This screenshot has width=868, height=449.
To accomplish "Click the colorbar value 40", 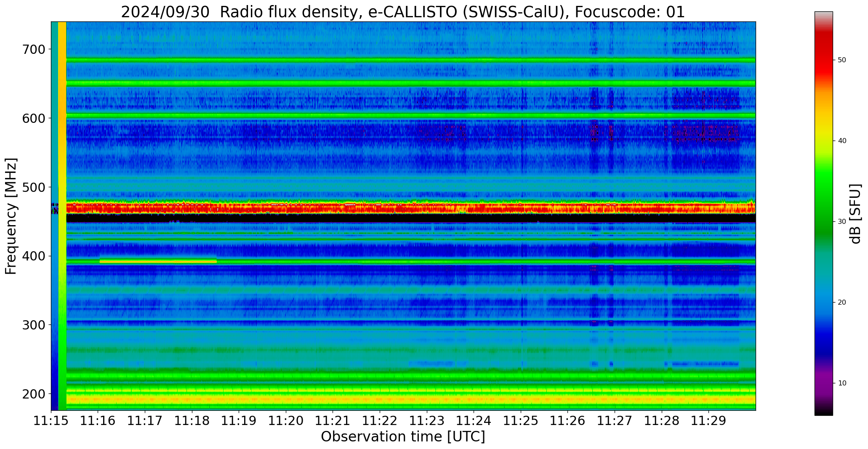I will (842, 141).
